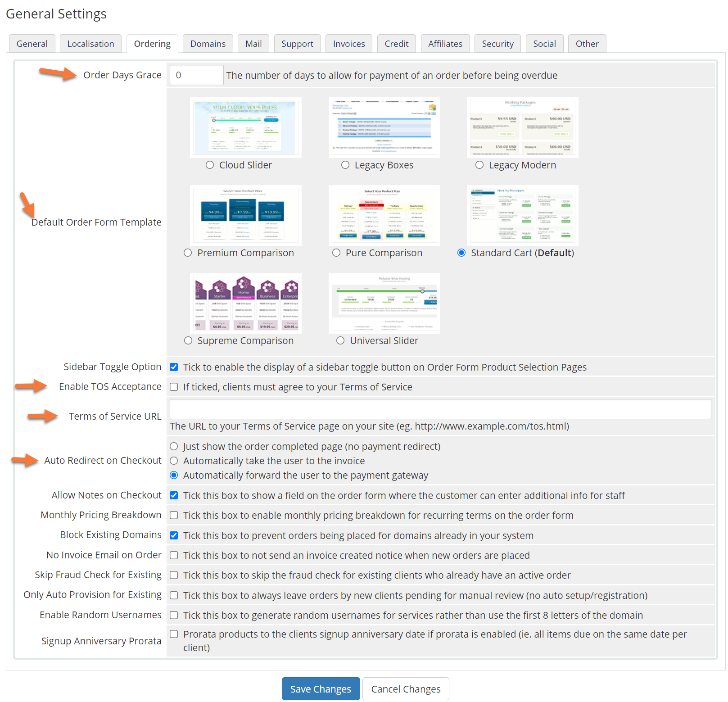The image size is (728, 702).
Task: Click the Standard Cart template preview image
Action: [522, 216]
